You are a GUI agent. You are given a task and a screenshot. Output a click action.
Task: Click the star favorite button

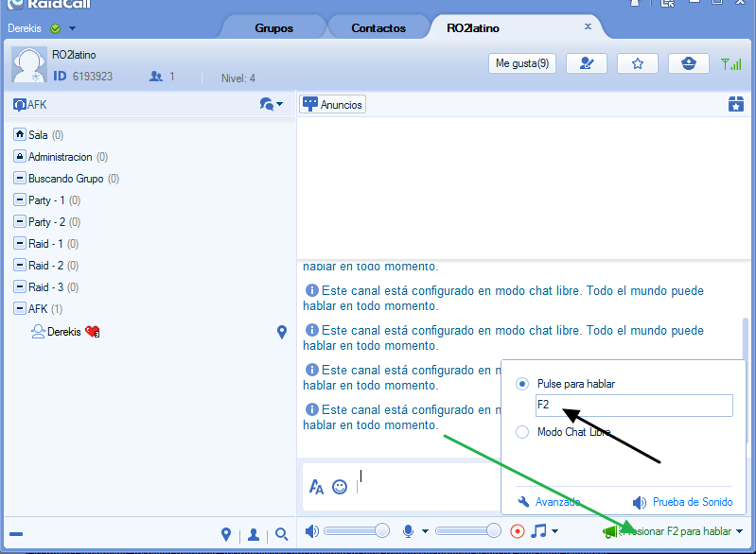[638, 63]
